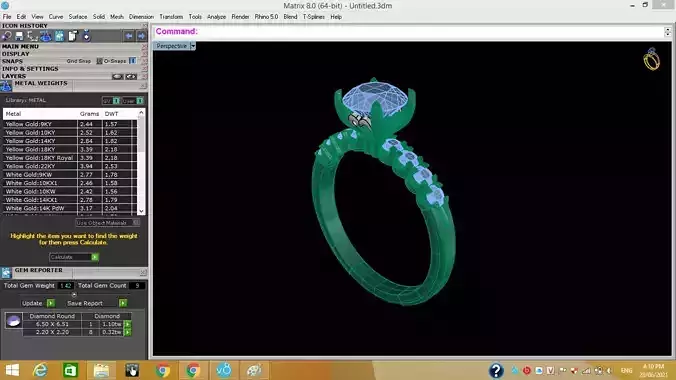The height and width of the screenshot is (380, 676).
Task: Click the Help question mark taskbar icon
Action: 496,370
